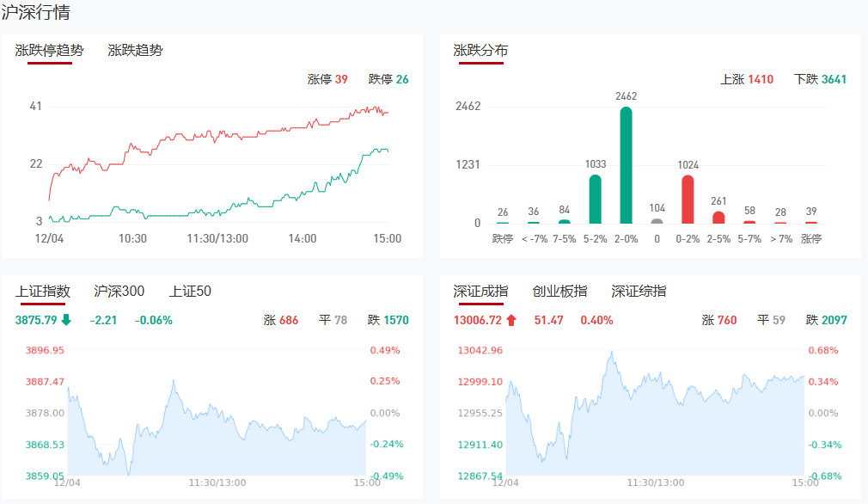Switch to the 涨跌趋势 tab
Image resolution: width=868 pixels, height=504 pixels.
click(x=135, y=50)
